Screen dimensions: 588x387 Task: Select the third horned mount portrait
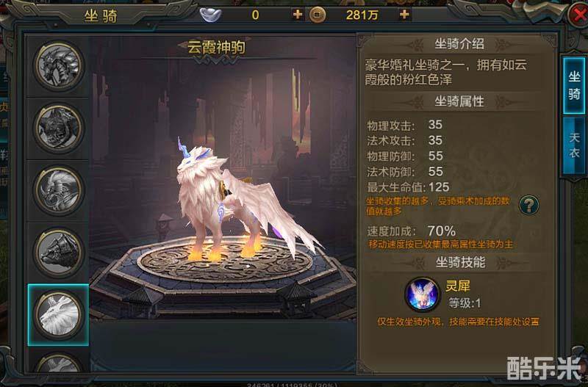(59, 191)
